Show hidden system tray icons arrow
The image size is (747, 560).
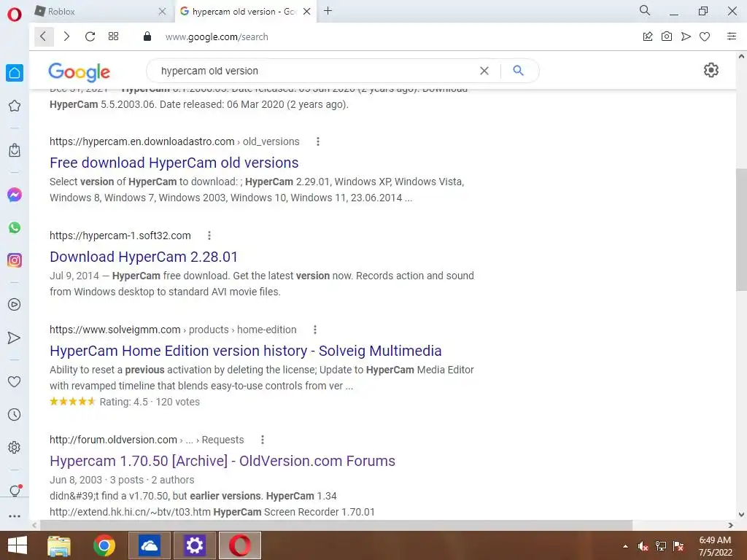tap(625, 546)
